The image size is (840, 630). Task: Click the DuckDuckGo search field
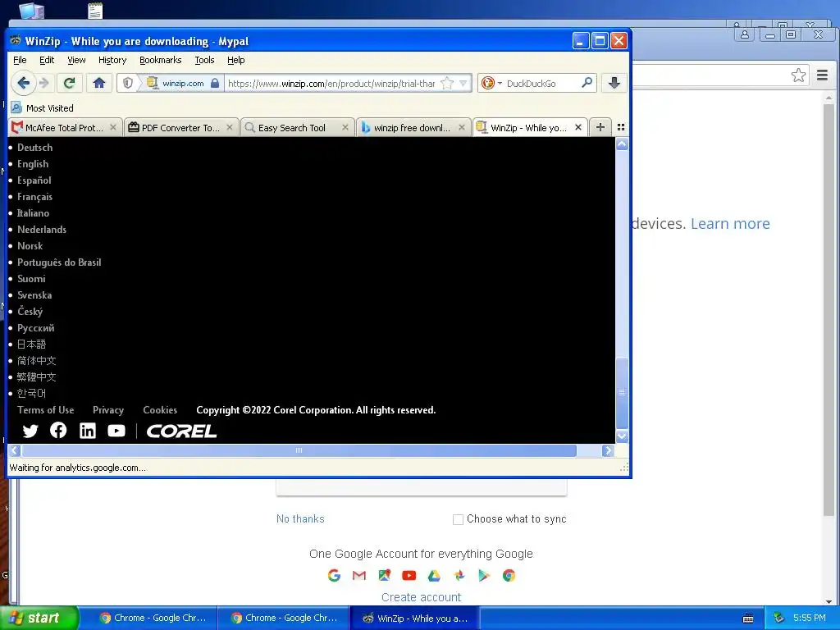point(541,83)
